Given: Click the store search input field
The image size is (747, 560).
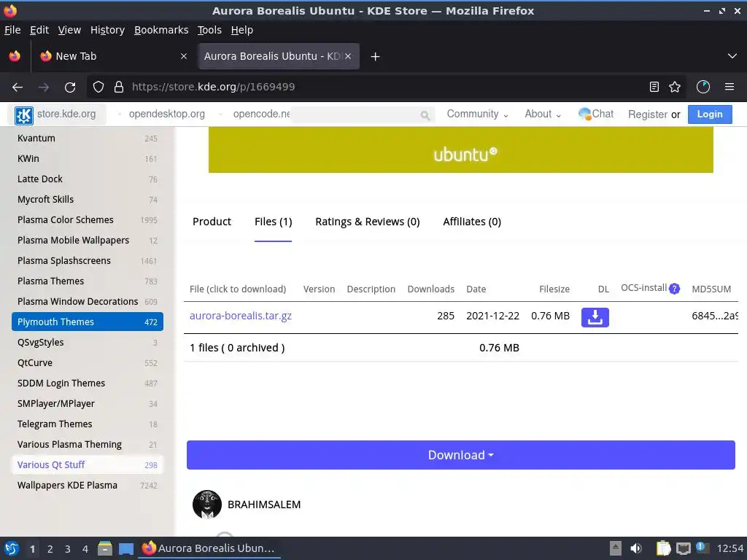Looking at the screenshot, I should [x=356, y=114].
